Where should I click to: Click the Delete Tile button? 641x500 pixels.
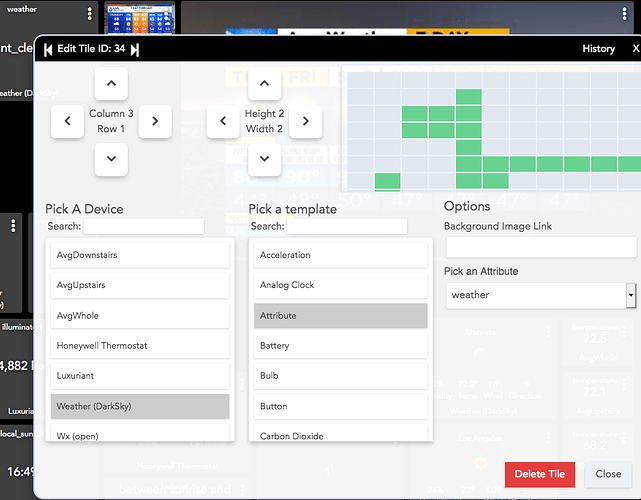coord(539,474)
